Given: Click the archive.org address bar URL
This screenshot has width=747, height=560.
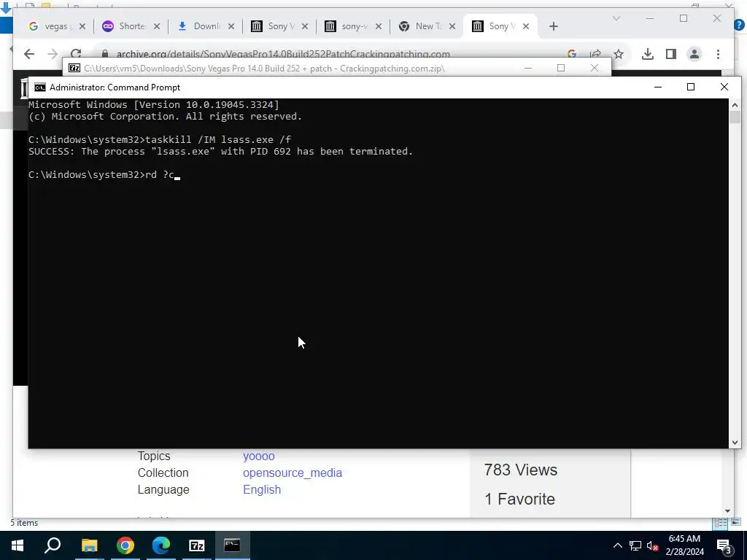Looking at the screenshot, I should point(283,54).
